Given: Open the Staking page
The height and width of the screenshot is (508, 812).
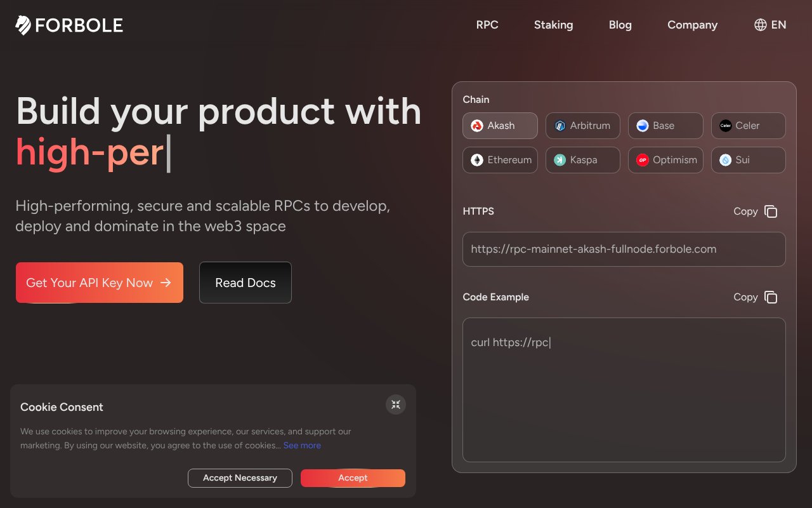Looking at the screenshot, I should click(x=553, y=25).
